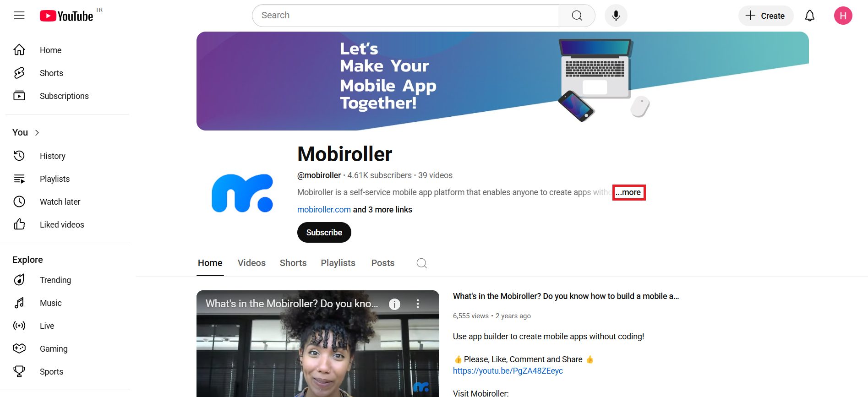Open the account avatar menu
Screen dimensions: 868x397
pyautogui.click(x=843, y=16)
